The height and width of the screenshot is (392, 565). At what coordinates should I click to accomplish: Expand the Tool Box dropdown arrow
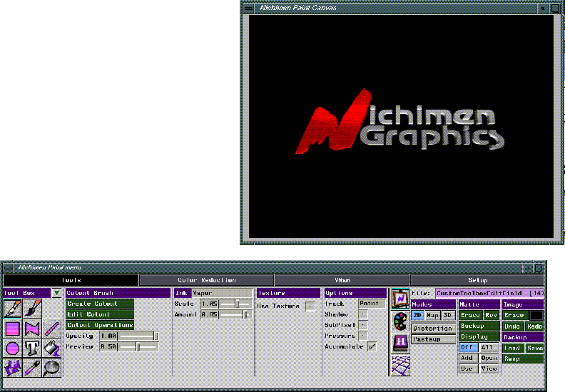pyautogui.click(x=56, y=293)
